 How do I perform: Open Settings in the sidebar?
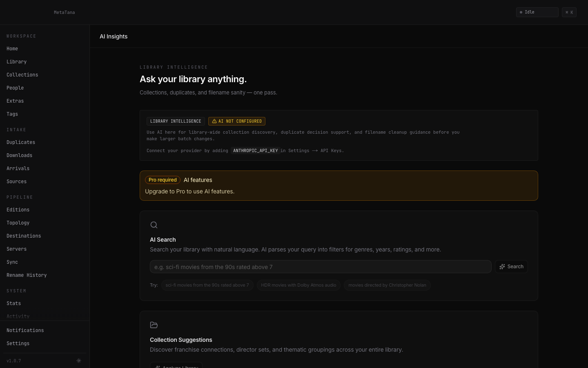coord(18,343)
